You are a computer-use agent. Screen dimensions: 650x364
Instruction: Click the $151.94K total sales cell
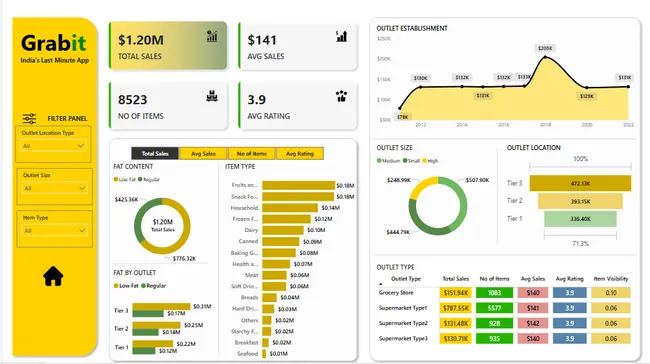(x=456, y=293)
